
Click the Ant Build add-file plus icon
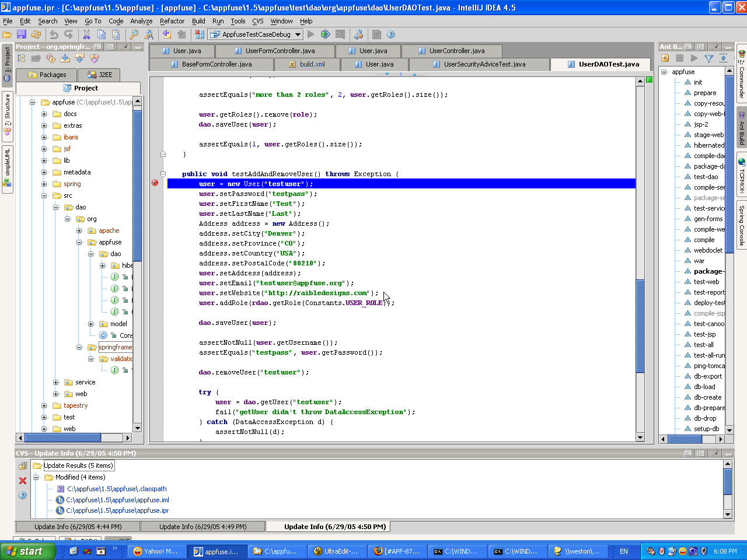click(x=665, y=58)
